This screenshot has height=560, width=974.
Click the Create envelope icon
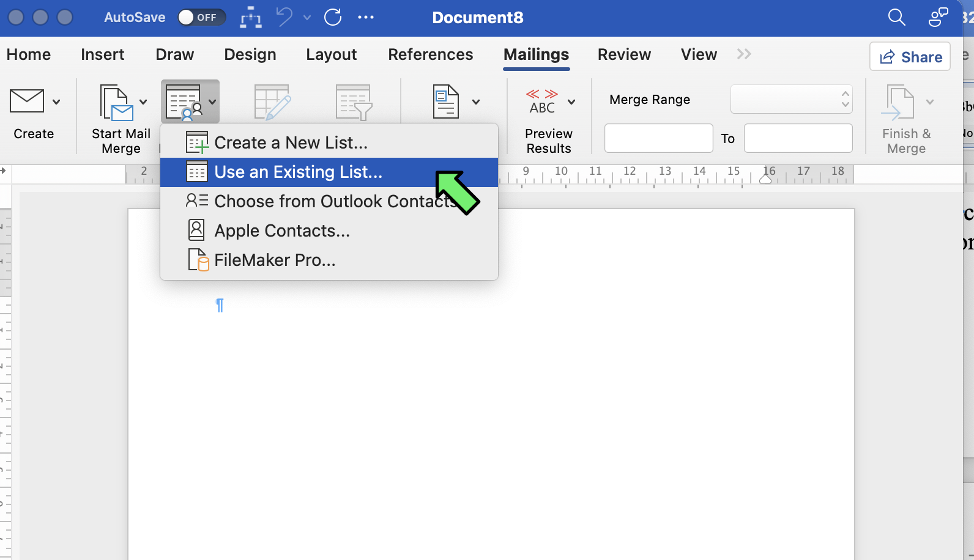point(27,101)
